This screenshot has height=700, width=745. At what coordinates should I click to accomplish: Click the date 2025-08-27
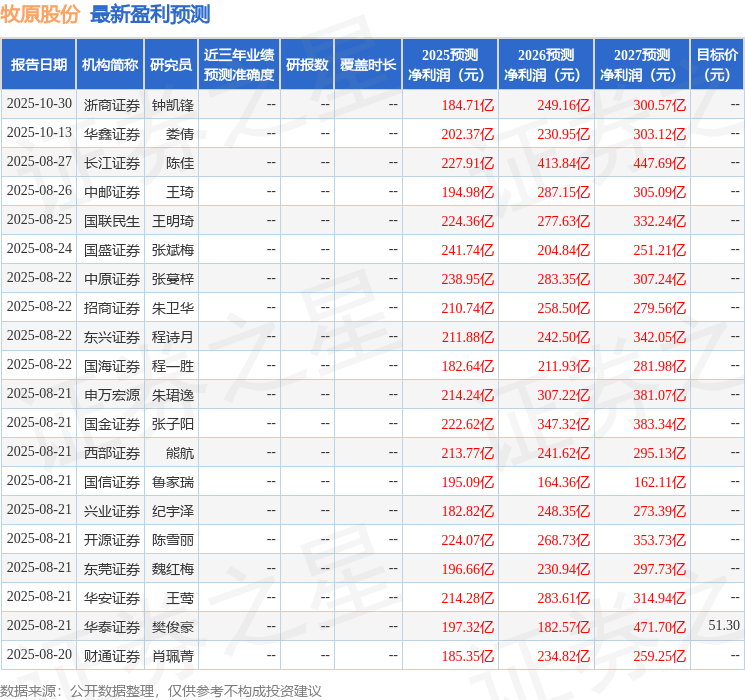coord(39,162)
